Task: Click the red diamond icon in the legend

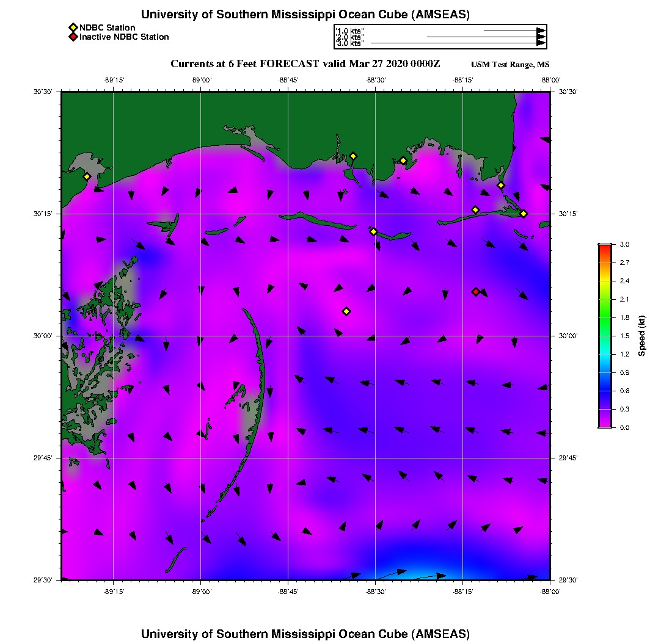Action: pyautogui.click(x=73, y=37)
